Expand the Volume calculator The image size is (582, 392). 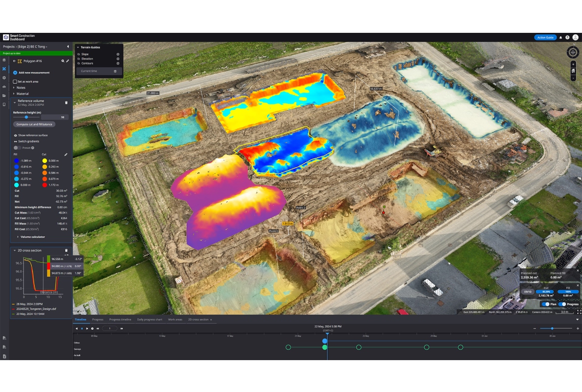(18, 237)
